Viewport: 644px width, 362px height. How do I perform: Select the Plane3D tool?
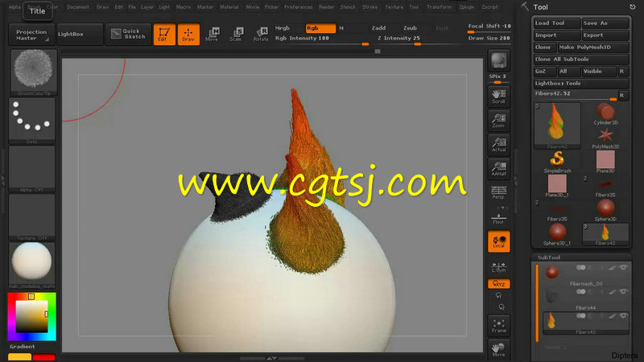point(605,162)
